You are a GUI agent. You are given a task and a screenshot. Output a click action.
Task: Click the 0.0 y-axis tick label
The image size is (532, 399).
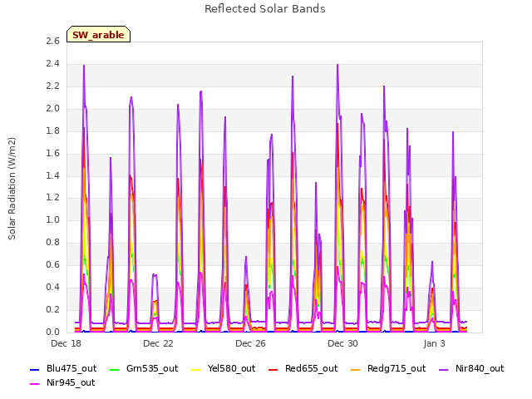(x=52, y=332)
